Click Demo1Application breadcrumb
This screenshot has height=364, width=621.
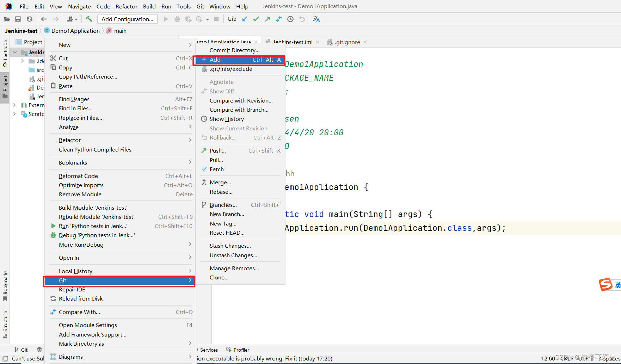[x=72, y=31]
